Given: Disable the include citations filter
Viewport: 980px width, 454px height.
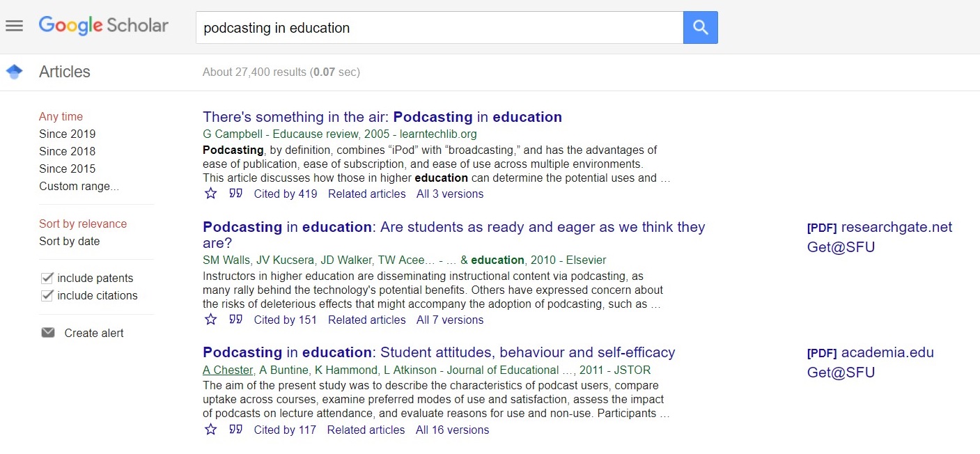Looking at the screenshot, I should [x=47, y=295].
